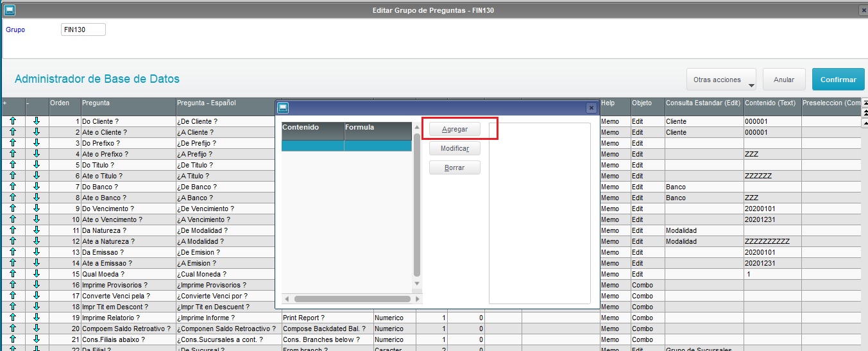Close the small content dialog
Image resolution: width=868 pixels, height=351 pixels.
click(591, 108)
